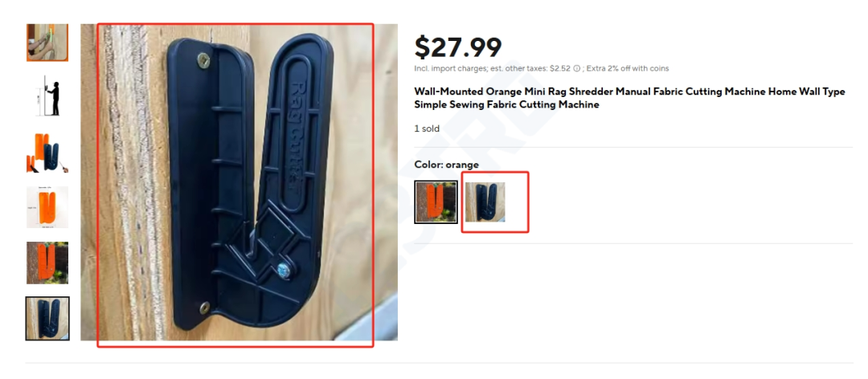Open the Wall-Mounted Orange Mini Rag Shredder title
Screen dimensions: 868x379
[629, 98]
